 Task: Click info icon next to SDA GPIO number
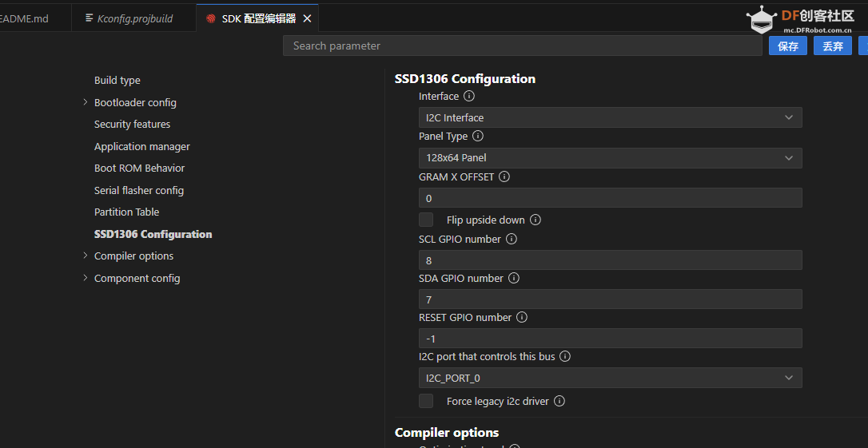pos(514,278)
